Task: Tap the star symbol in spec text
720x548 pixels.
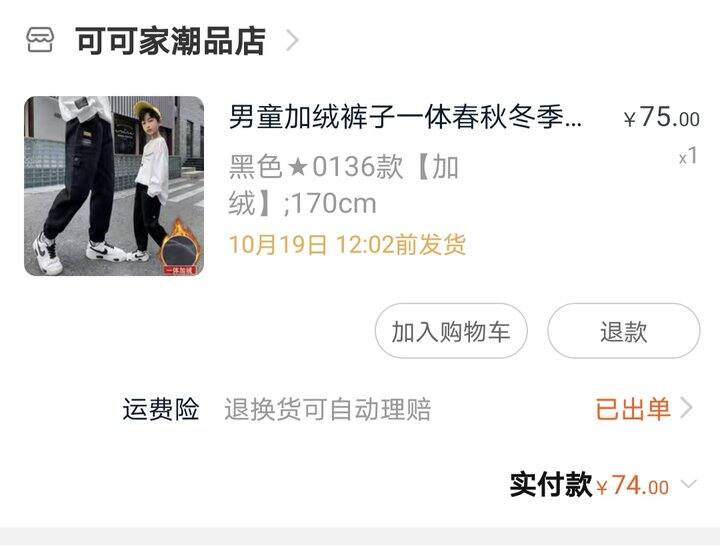Action: [x=298, y=167]
